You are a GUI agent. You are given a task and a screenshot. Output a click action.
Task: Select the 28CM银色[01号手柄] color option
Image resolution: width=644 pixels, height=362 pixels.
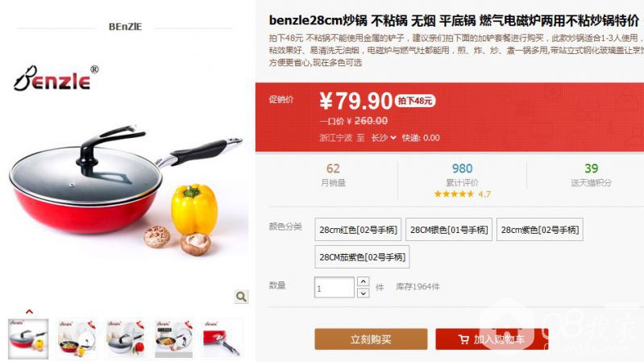tap(449, 230)
